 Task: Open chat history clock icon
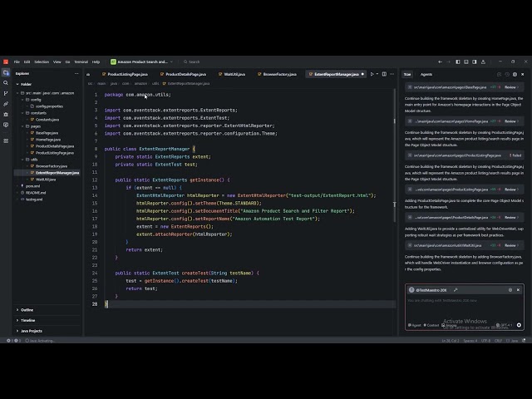507,74
